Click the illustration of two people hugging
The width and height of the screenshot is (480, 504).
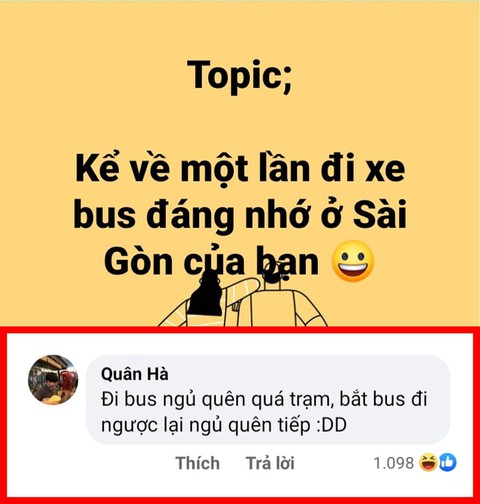click(x=243, y=299)
